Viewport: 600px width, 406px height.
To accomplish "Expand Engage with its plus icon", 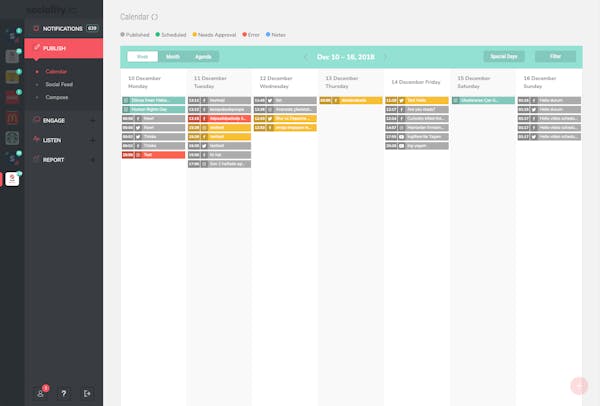I will pyautogui.click(x=93, y=121).
